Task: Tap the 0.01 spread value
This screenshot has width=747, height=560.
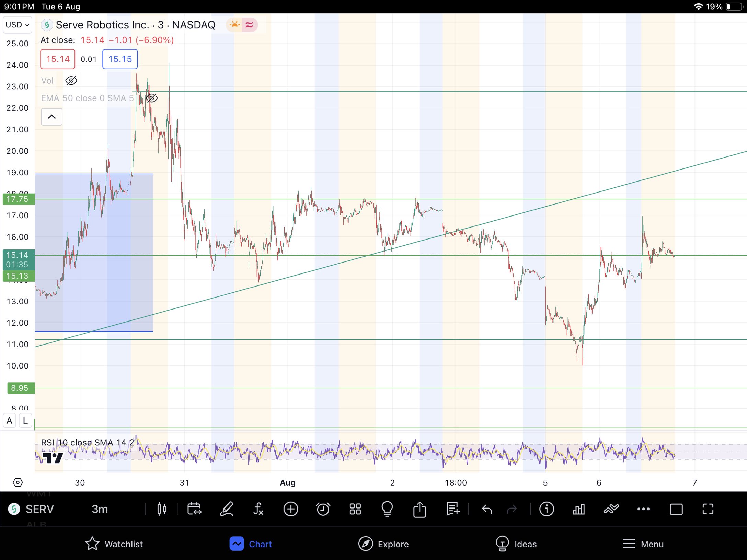Action: click(x=89, y=59)
